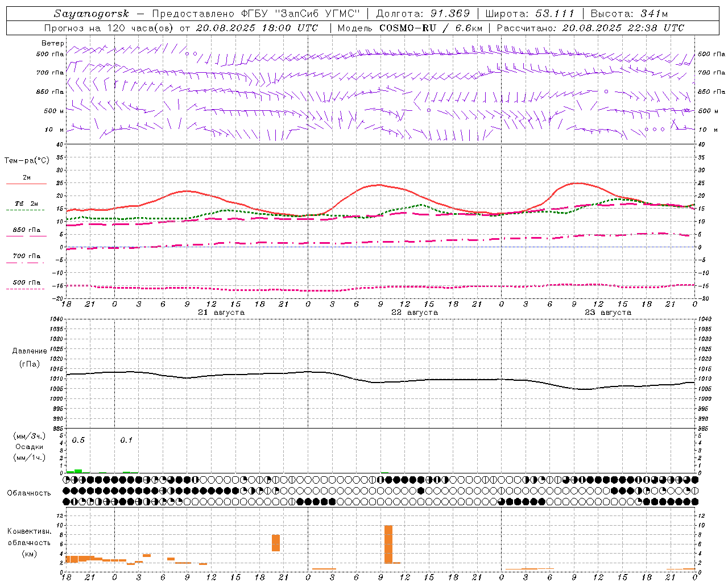This screenshot has width=728, height=582.
Task: Click the 'Облачность' cloud cover label
Action: [x=29, y=493]
